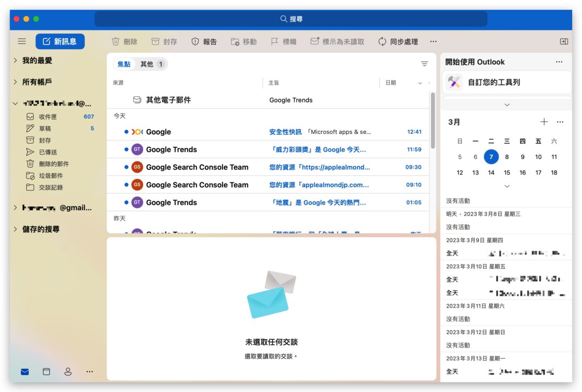Expand 儲存的搜尋 section

tap(16, 229)
